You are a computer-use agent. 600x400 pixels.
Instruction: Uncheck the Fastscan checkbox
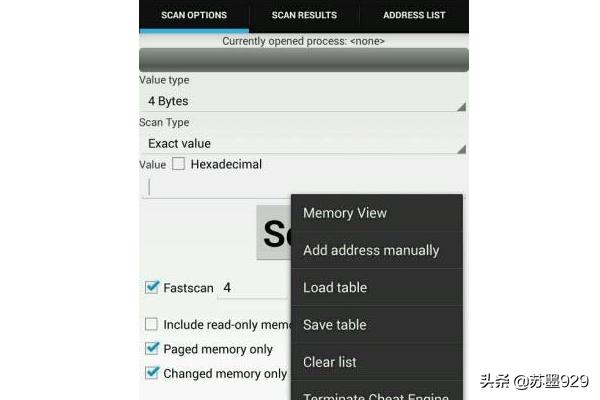point(152,288)
